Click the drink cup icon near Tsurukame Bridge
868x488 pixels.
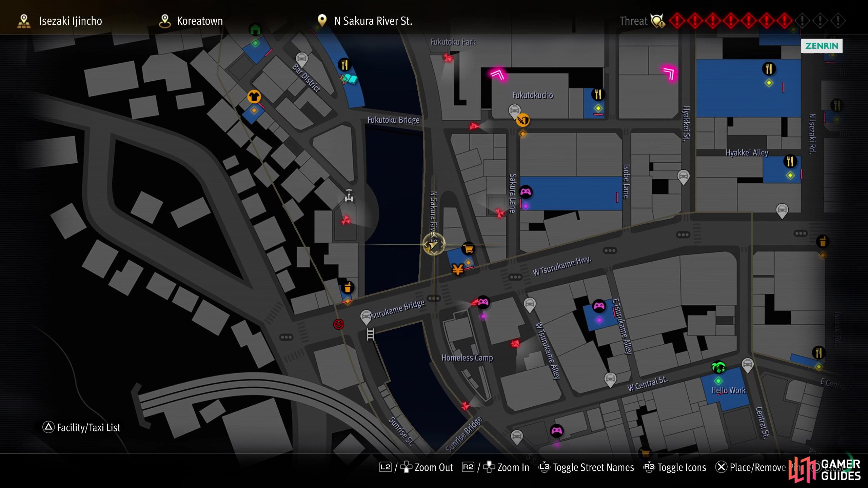347,288
